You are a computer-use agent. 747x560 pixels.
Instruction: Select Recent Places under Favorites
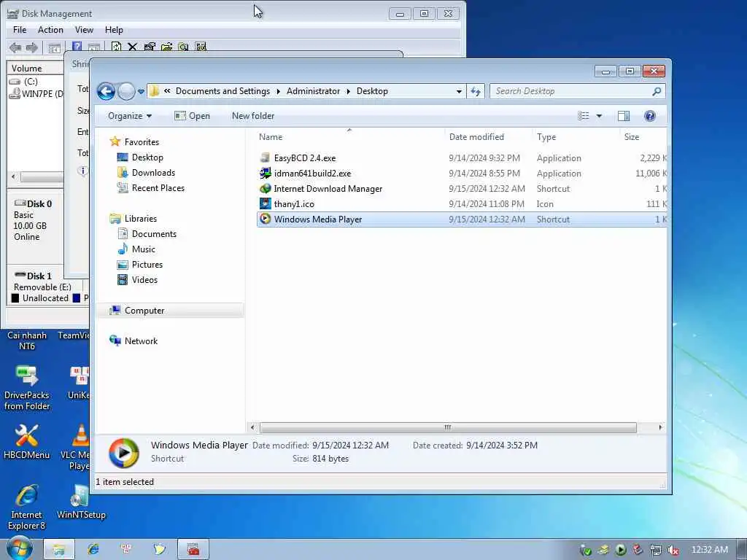pyautogui.click(x=158, y=188)
